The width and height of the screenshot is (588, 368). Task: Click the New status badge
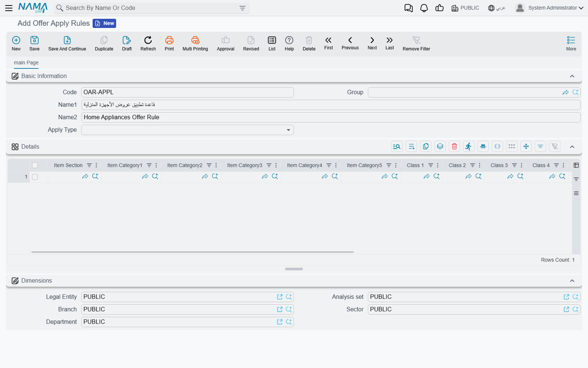tap(104, 23)
